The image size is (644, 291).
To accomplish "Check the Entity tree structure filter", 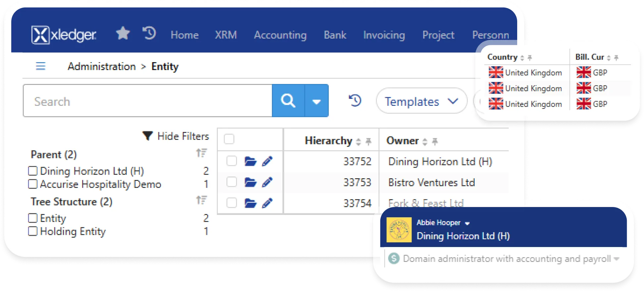I will 33,218.
